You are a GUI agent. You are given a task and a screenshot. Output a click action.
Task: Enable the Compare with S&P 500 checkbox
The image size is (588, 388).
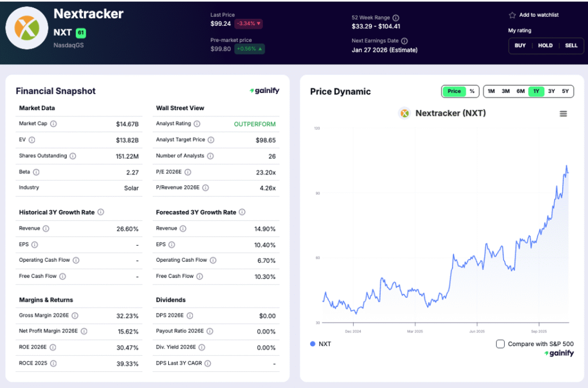[500, 343]
